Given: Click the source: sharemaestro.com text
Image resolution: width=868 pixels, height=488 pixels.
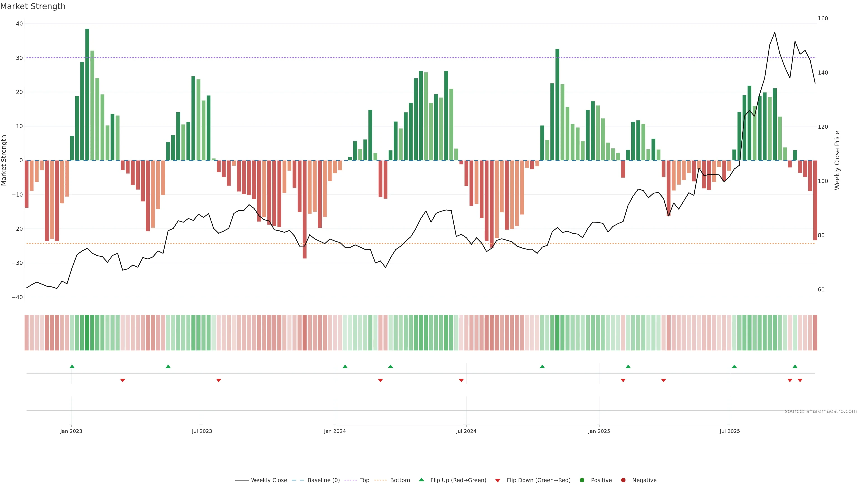Looking at the screenshot, I should (821, 411).
